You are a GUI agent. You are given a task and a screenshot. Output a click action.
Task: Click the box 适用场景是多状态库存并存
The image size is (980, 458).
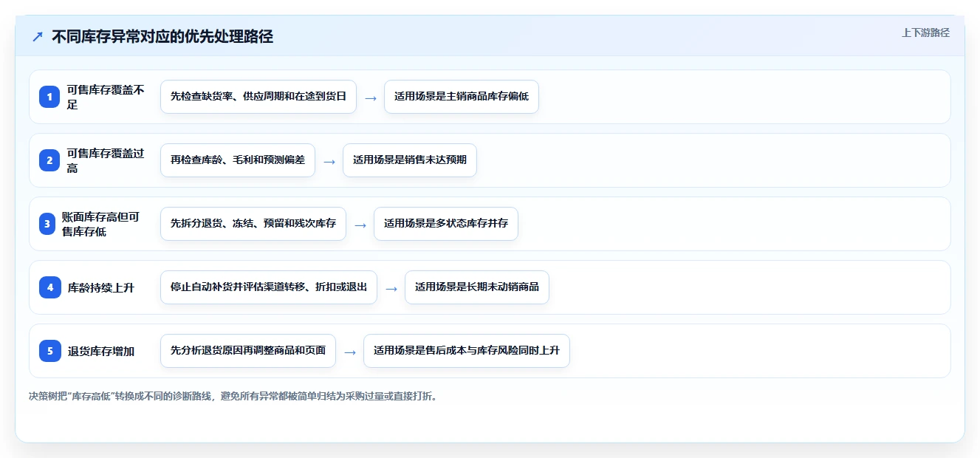[x=446, y=224]
